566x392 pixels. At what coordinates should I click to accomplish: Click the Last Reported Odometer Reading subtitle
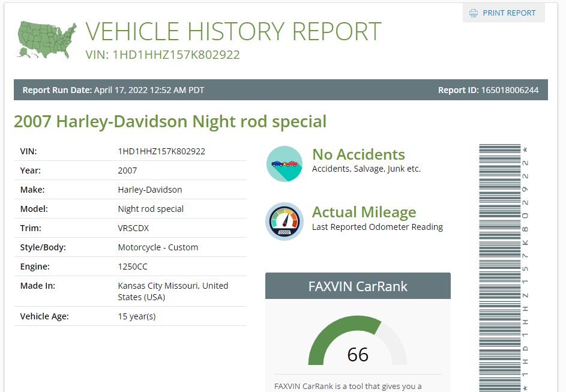tap(377, 227)
